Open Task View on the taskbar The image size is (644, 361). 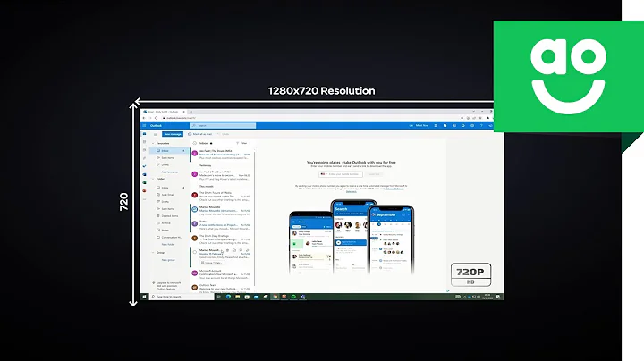coord(219,297)
